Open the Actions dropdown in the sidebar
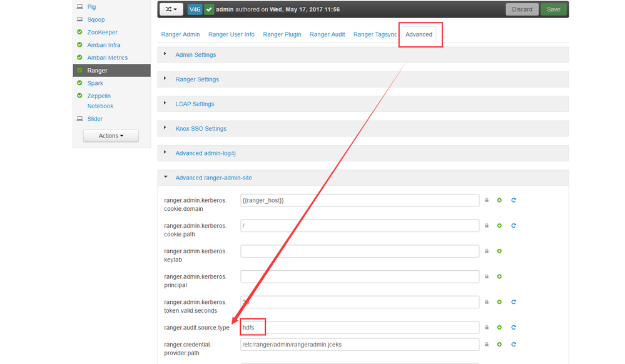625x364 pixels. 111,136
